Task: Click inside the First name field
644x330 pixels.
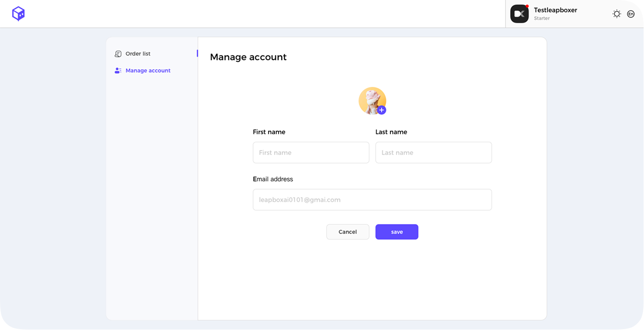Action: [311, 152]
